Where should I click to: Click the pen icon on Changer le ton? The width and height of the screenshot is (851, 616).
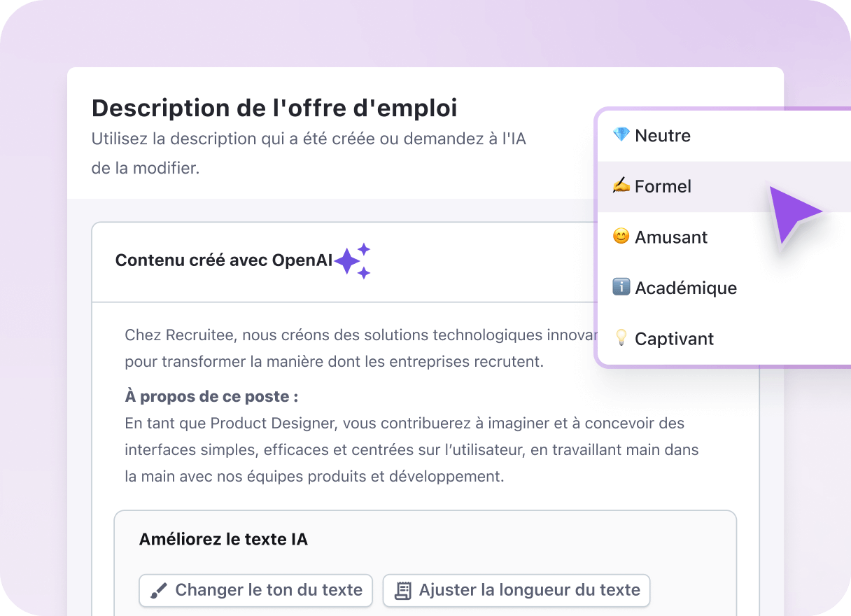(x=160, y=590)
